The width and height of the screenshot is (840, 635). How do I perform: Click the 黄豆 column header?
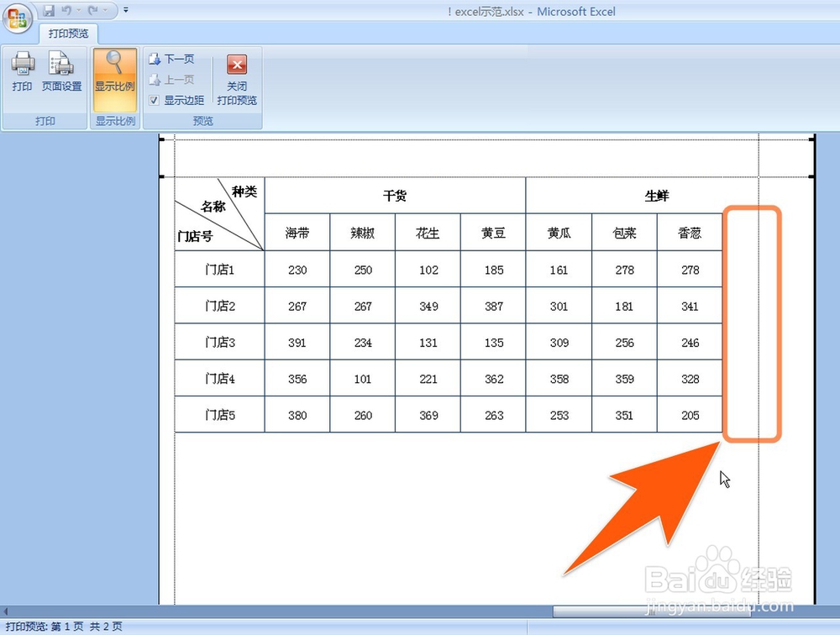pyautogui.click(x=493, y=233)
